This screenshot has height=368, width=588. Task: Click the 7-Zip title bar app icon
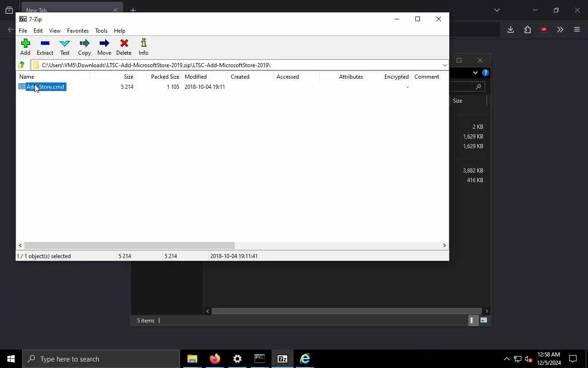(23, 19)
